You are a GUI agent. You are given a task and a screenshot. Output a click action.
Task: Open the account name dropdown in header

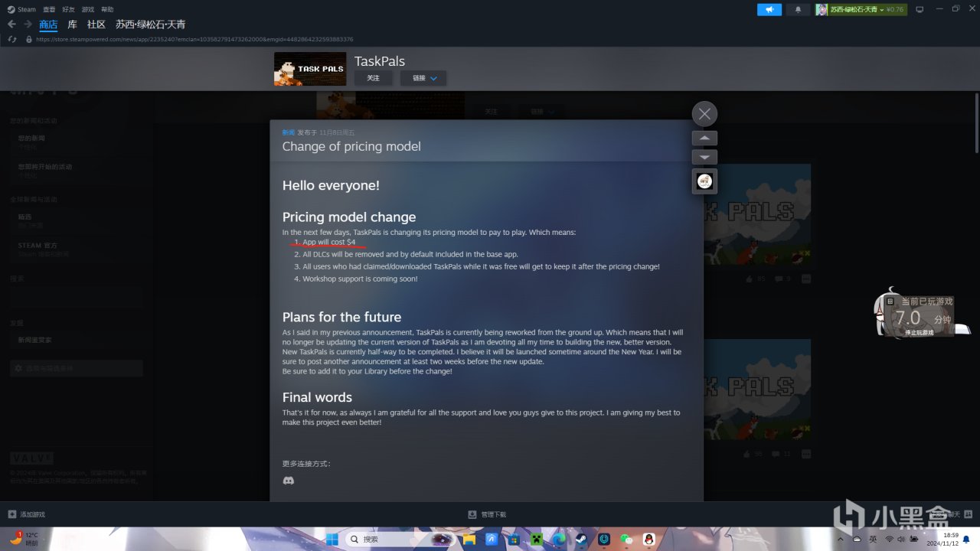pos(861,9)
